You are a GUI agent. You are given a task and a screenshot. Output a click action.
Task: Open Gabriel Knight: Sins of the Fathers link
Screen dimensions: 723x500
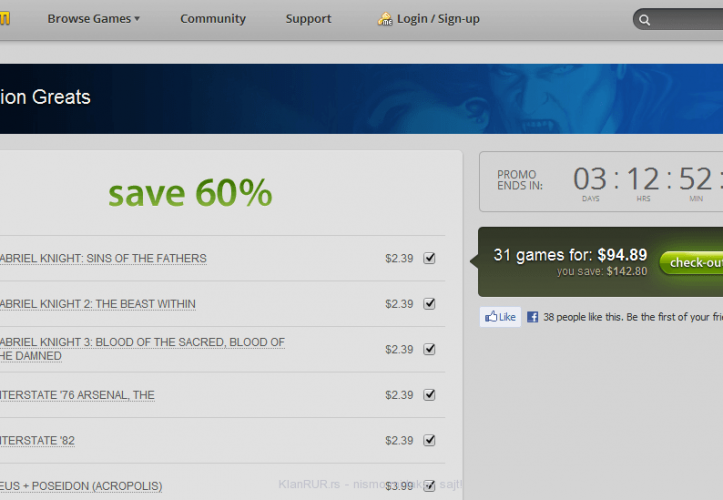click(x=102, y=258)
